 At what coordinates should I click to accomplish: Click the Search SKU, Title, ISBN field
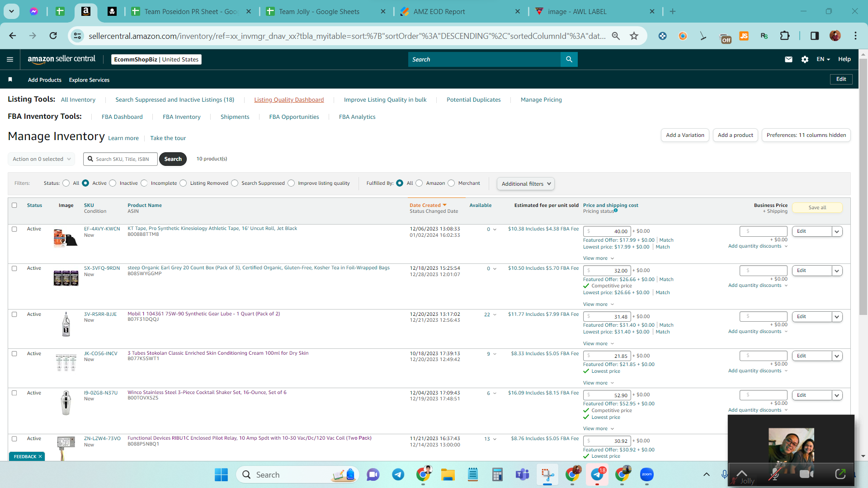pos(120,159)
